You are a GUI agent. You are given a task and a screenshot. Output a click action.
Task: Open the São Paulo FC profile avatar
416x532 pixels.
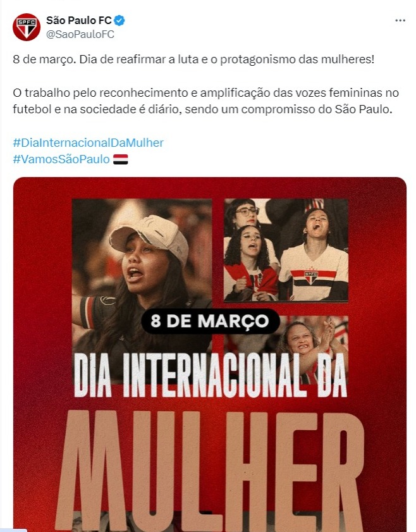tap(27, 27)
